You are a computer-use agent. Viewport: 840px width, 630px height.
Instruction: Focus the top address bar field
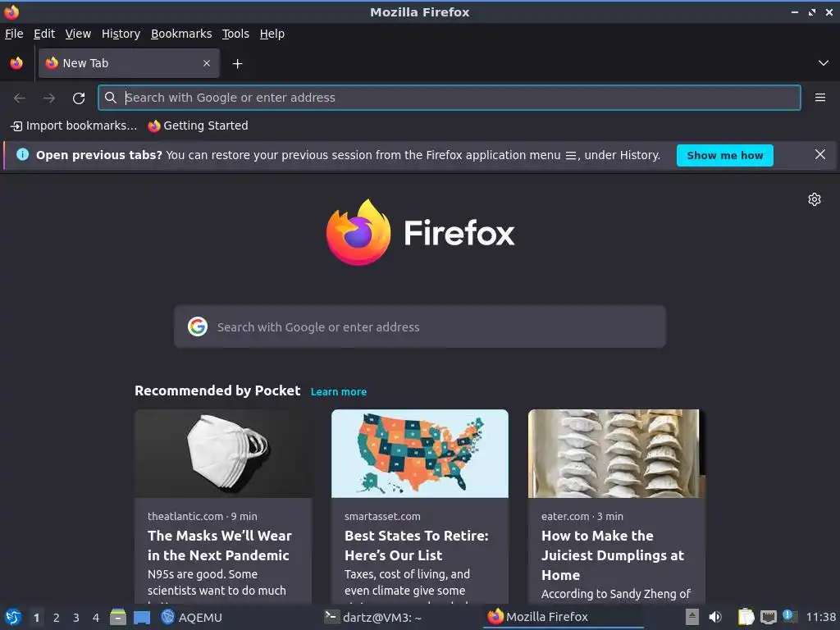click(449, 98)
